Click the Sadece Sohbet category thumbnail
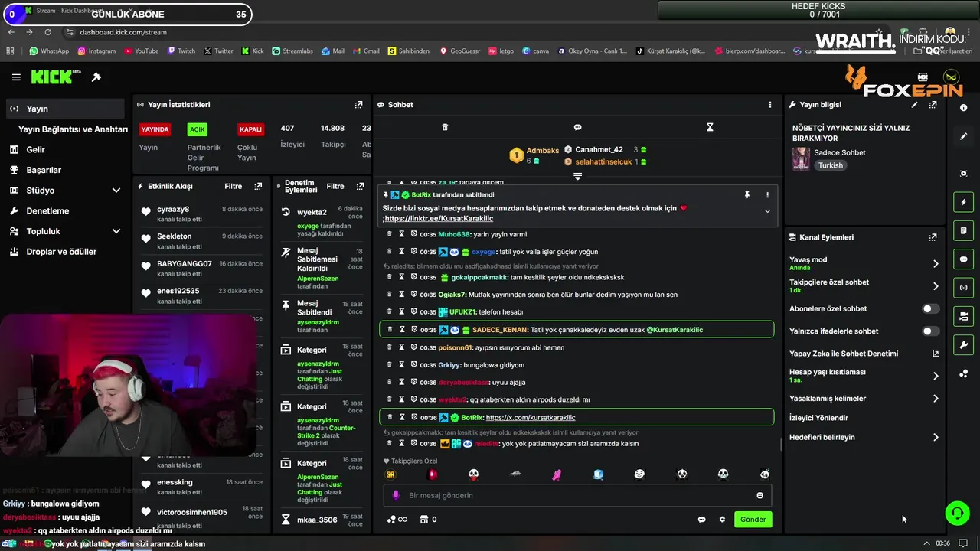 [801, 158]
